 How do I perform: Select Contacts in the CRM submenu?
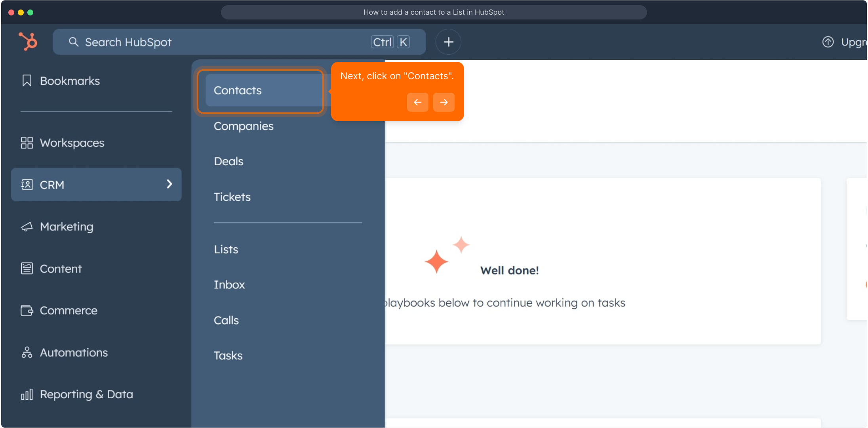coord(238,90)
